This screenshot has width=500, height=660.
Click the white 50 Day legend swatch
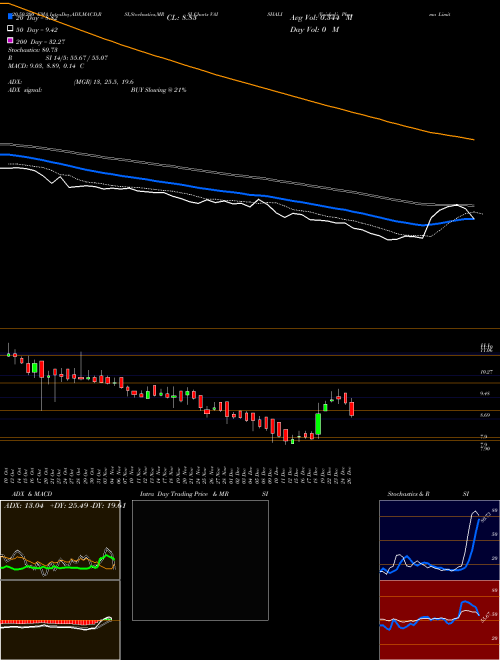(x=11, y=29)
